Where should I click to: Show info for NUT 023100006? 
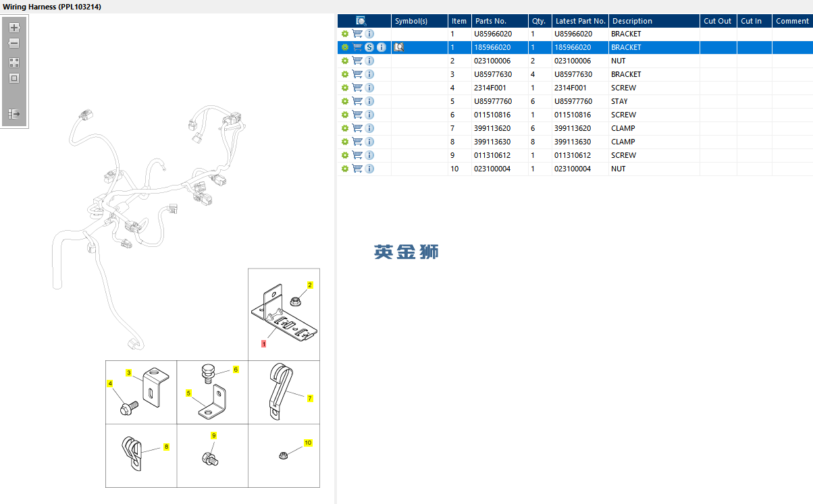tap(369, 61)
